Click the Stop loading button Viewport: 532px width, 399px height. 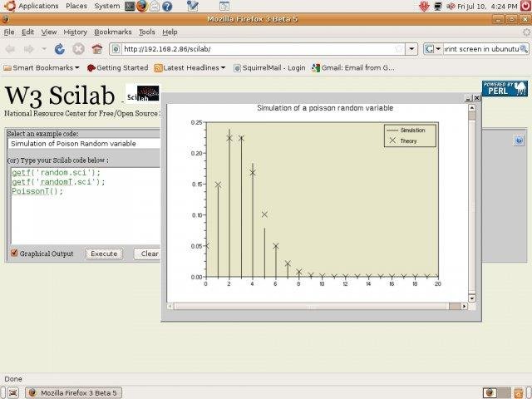pyautogui.click(x=78, y=49)
